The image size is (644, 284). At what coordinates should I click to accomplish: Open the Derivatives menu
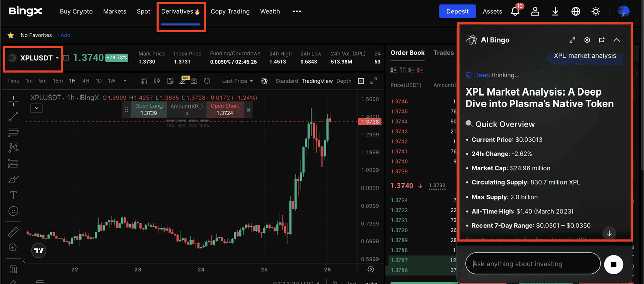tap(181, 11)
